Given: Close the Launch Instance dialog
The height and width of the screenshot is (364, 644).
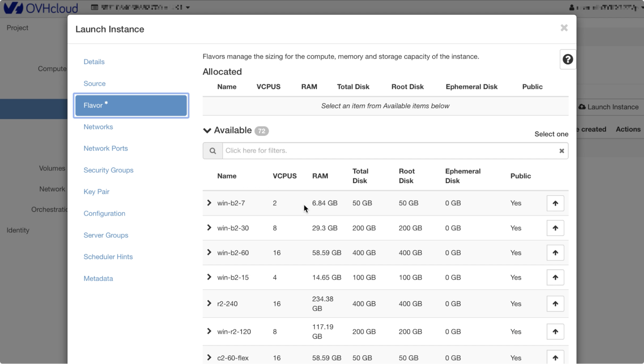Looking at the screenshot, I should [x=564, y=28].
